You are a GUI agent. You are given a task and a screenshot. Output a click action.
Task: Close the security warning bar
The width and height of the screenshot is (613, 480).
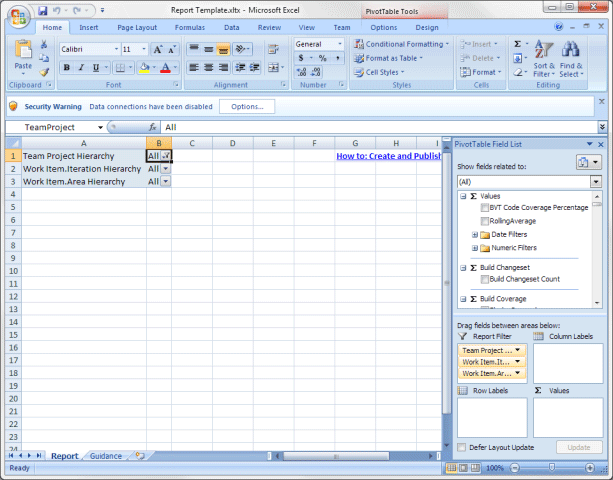tap(602, 102)
